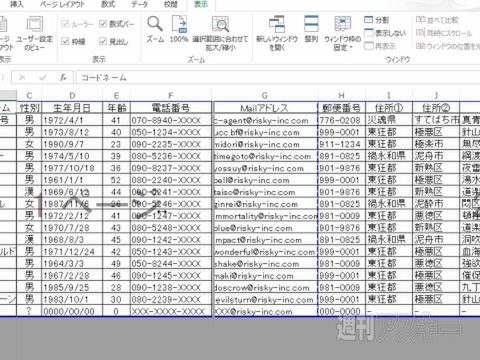This screenshot has height=360, width=480.
Task: Click the 年齢 header cell
Action: coord(116,108)
